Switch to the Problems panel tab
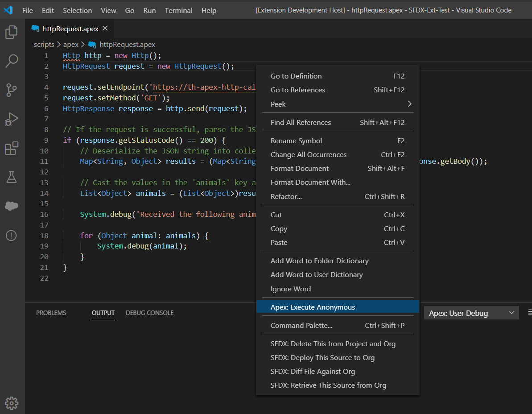 51,313
